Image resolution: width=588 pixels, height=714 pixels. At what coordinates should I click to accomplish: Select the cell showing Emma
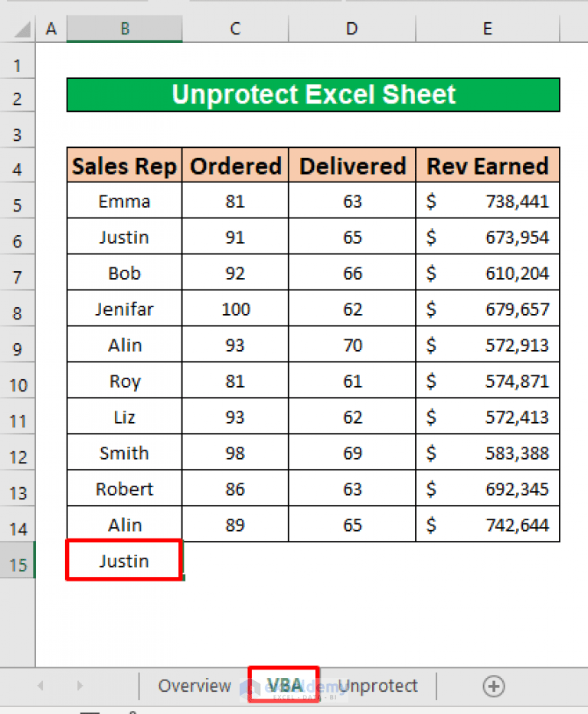tap(124, 201)
